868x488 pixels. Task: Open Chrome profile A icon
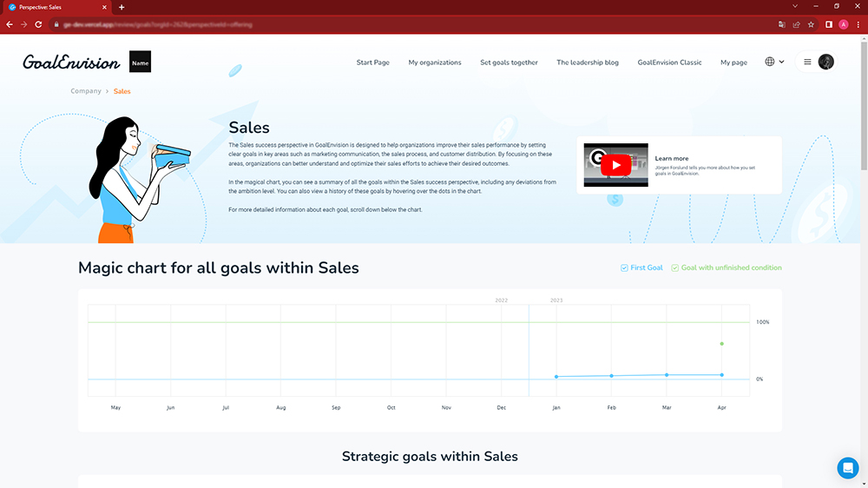[x=843, y=24]
